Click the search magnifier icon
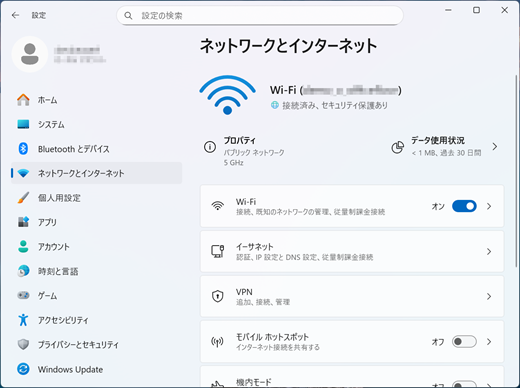This screenshot has width=520, height=388. click(x=128, y=16)
